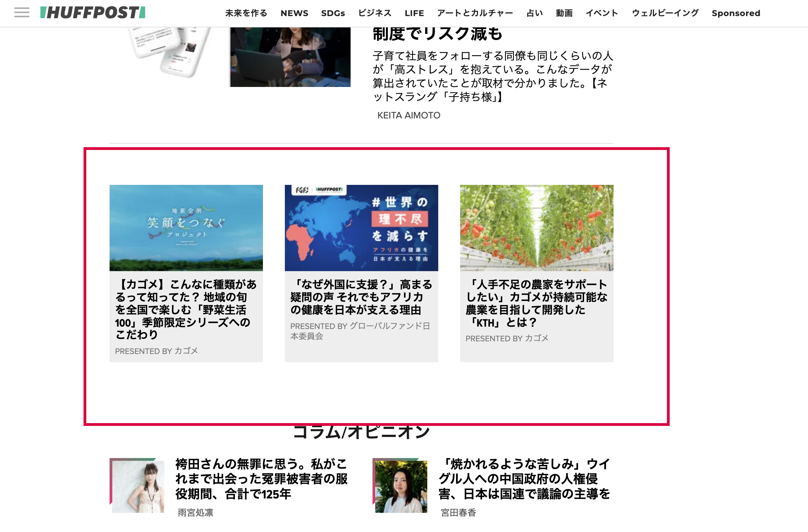Open the 未来を作る nav item

246,13
